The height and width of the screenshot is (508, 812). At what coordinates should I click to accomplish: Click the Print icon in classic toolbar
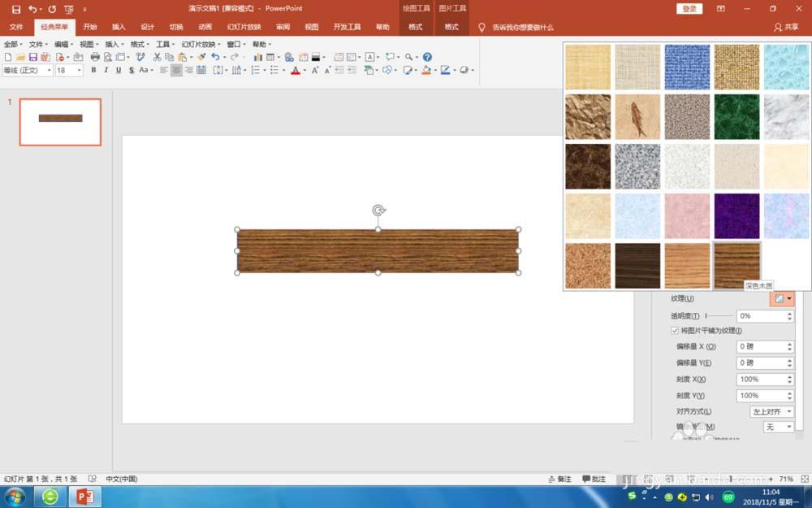click(95, 57)
